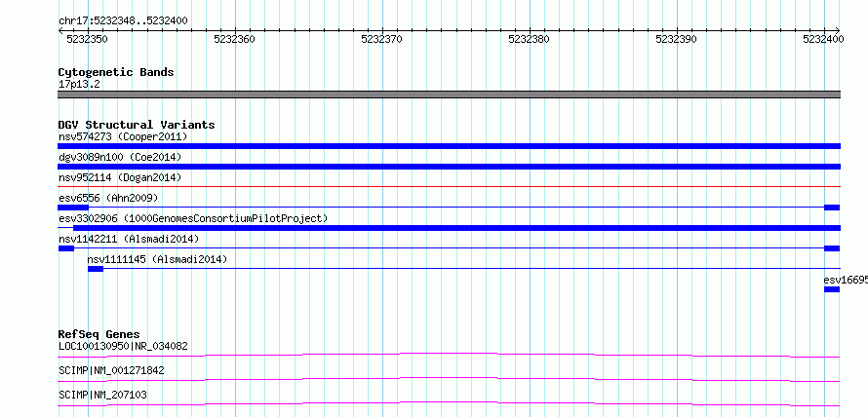Select the RefSeq Genes track title
The image size is (868, 417).
click(99, 334)
